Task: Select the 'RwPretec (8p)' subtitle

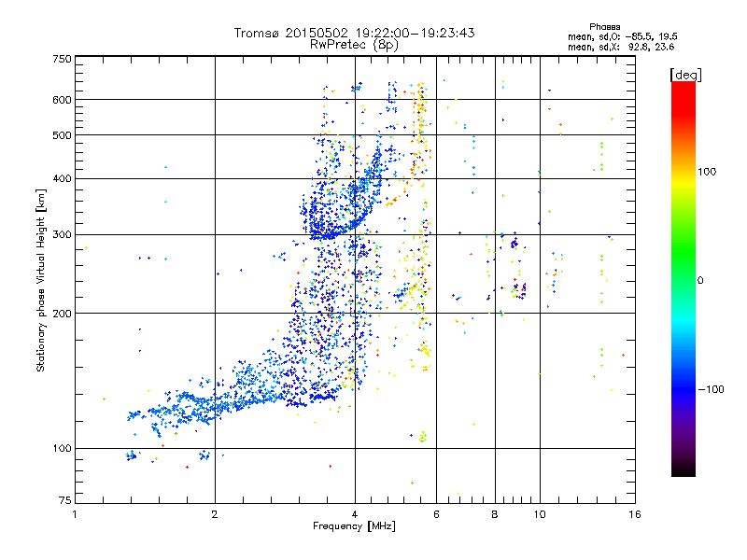Action: pos(354,45)
